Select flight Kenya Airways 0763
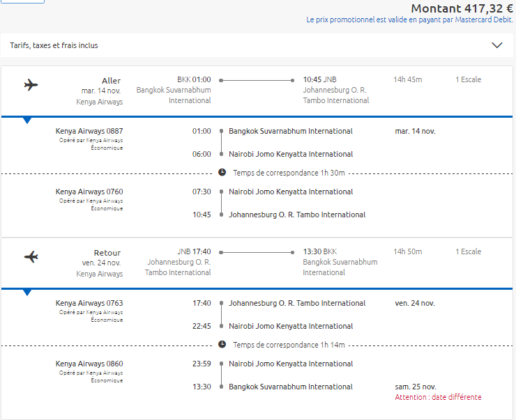 (89, 303)
